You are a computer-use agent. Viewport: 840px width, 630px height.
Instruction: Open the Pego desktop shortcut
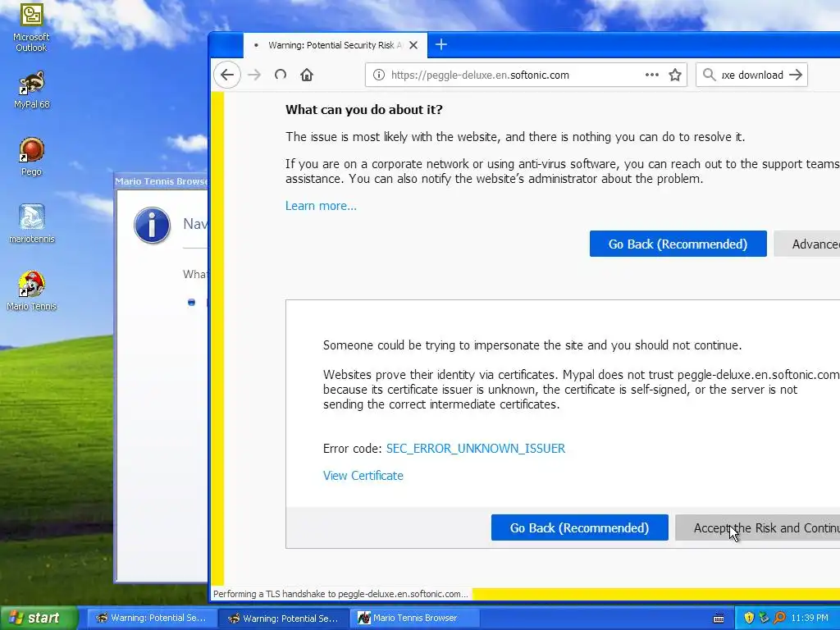click(x=32, y=157)
